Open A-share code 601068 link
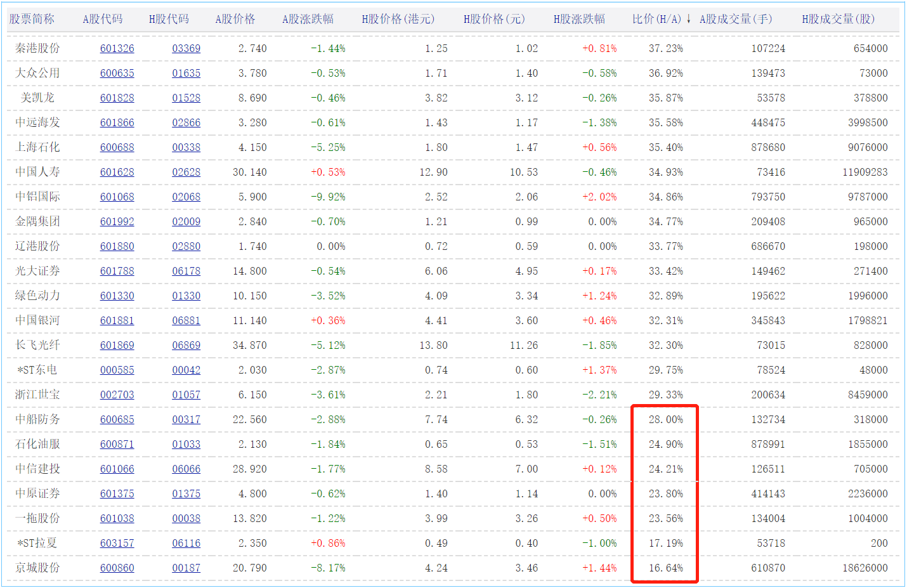This screenshot has width=907, height=588. click(x=117, y=197)
